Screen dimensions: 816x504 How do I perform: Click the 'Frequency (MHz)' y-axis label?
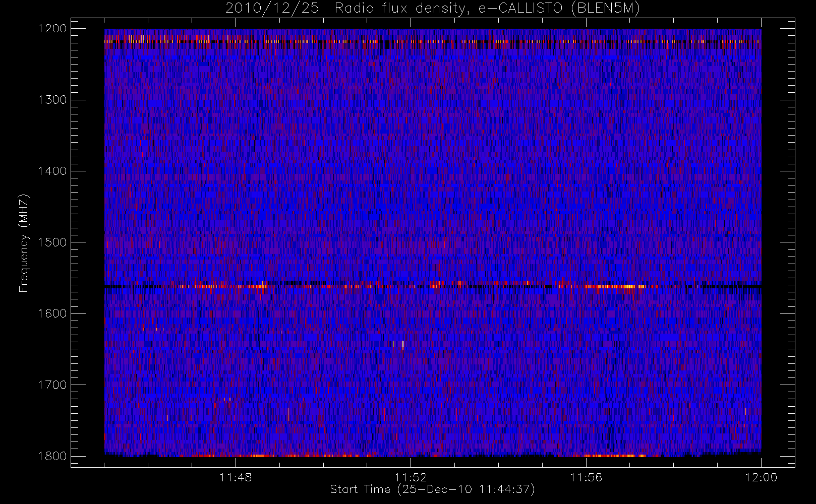coord(24,243)
